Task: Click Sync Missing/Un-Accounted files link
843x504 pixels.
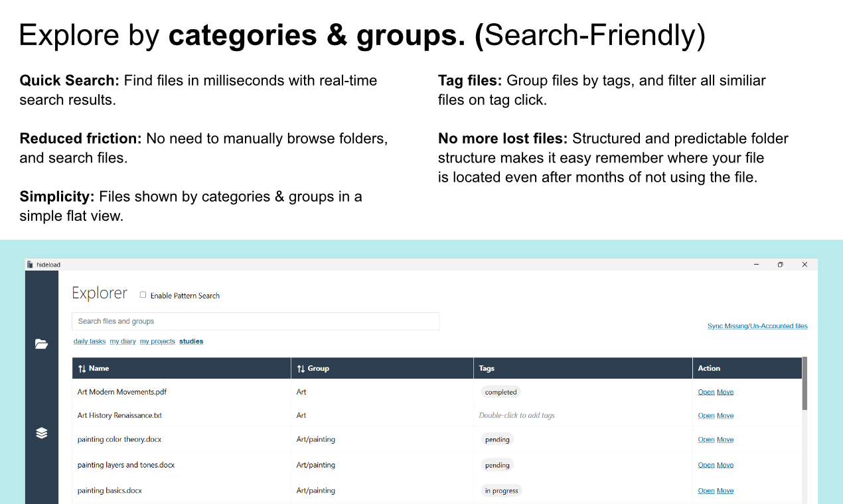Action: click(x=757, y=326)
